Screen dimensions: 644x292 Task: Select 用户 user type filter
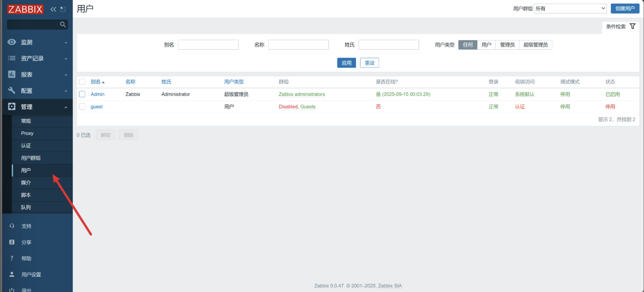pos(486,45)
